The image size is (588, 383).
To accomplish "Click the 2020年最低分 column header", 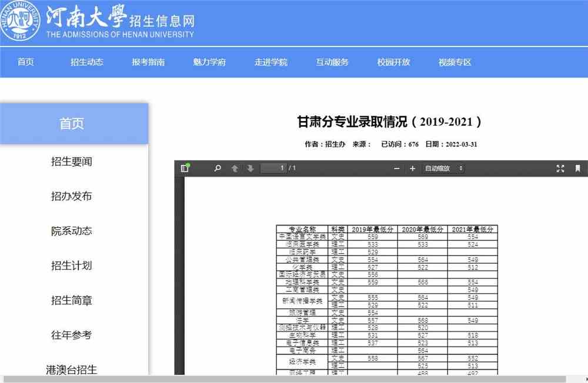I will point(423,229).
